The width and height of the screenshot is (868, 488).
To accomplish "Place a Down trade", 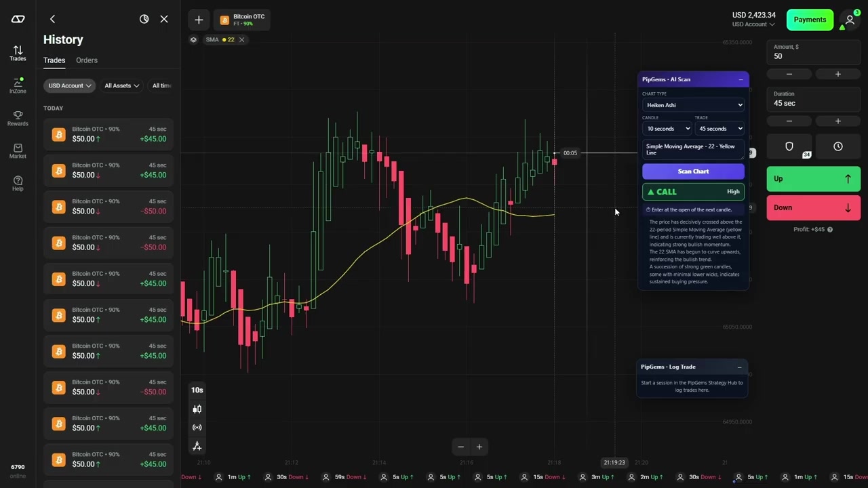I will tap(814, 208).
